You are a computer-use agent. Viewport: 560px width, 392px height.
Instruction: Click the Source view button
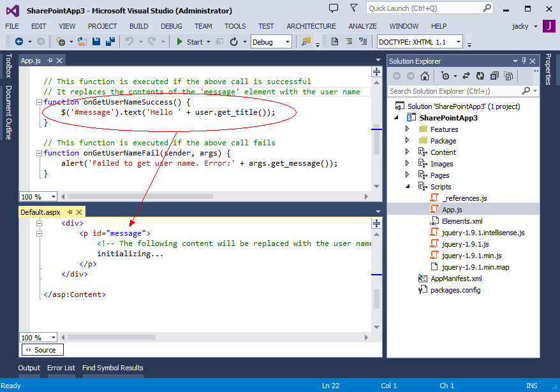(43, 350)
